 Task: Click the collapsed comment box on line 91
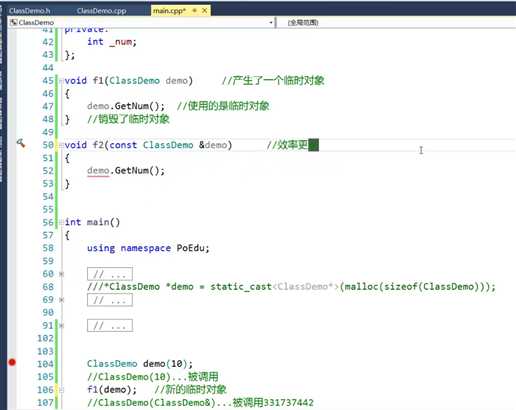tap(110, 325)
